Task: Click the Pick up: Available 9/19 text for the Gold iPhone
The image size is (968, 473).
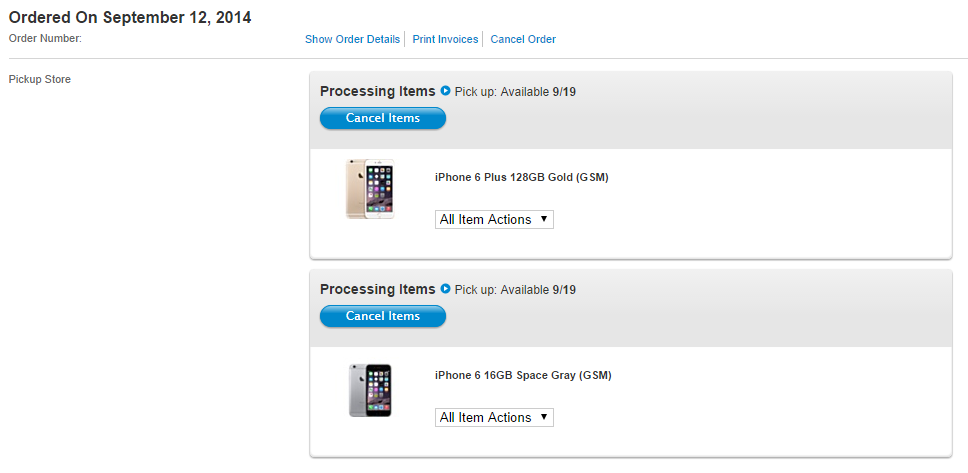Action: coord(515,92)
